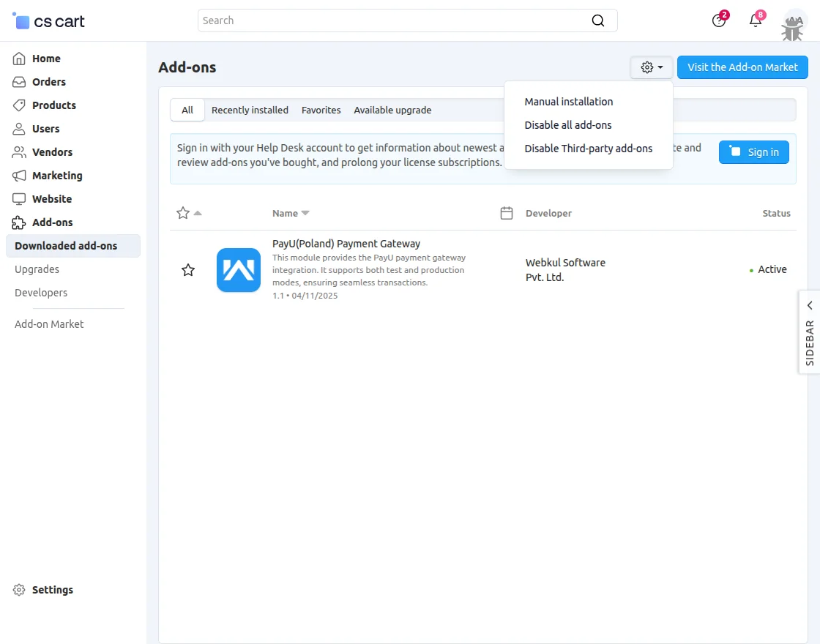Click the notifications bell icon
Image resolution: width=820 pixels, height=644 pixels.
click(x=756, y=20)
